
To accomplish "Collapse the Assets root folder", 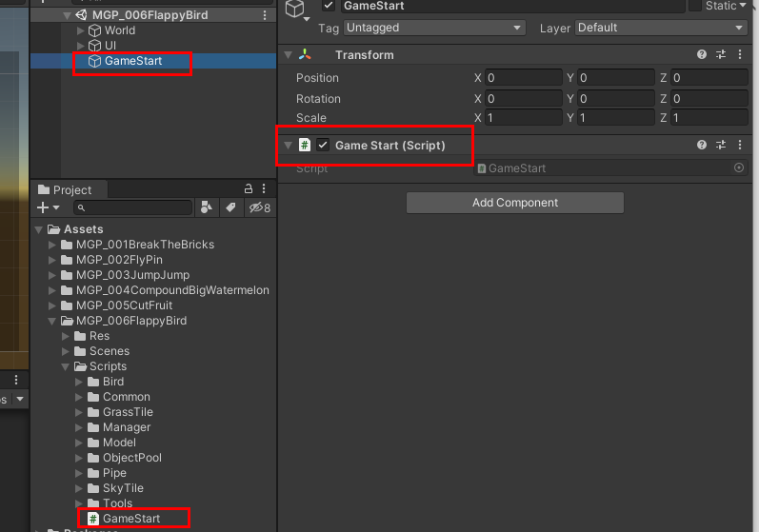I will click(39, 229).
